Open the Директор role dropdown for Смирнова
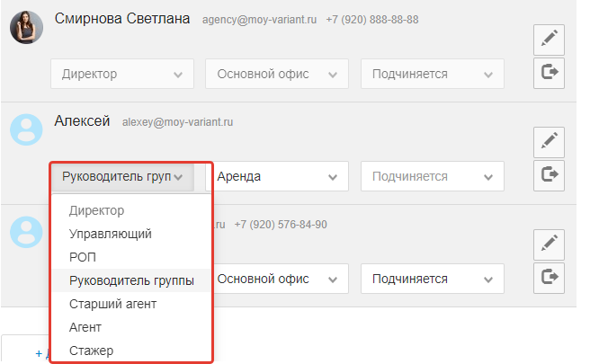This screenshot has width=590, height=364. (x=121, y=74)
